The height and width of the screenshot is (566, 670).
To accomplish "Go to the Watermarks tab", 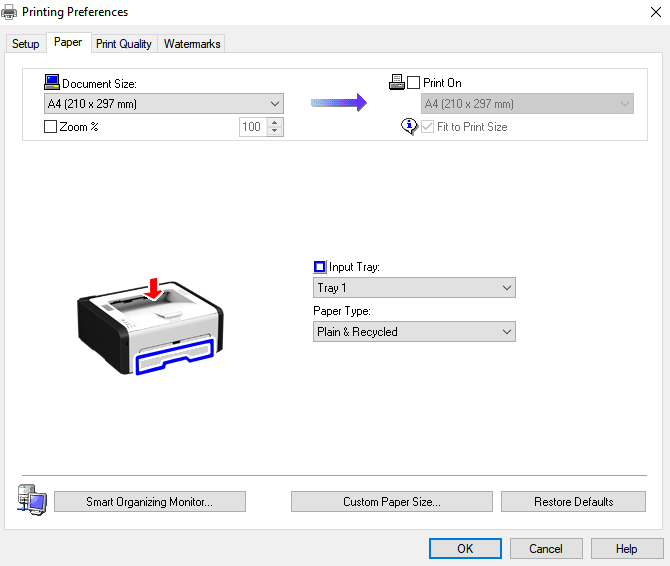I will tap(192, 44).
